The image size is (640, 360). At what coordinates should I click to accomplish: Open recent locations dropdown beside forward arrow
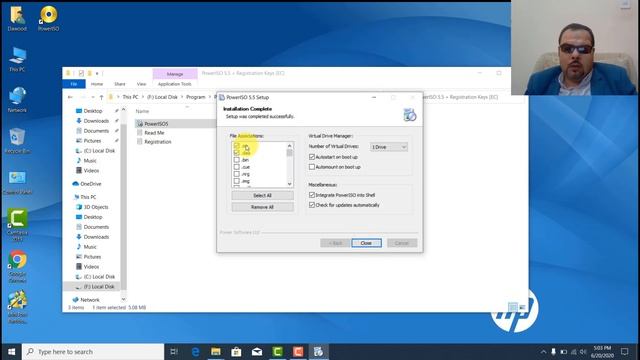[93, 97]
